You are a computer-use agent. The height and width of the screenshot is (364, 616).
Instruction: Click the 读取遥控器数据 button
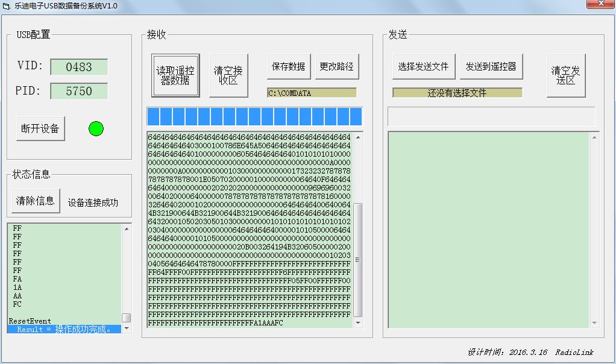[175, 75]
